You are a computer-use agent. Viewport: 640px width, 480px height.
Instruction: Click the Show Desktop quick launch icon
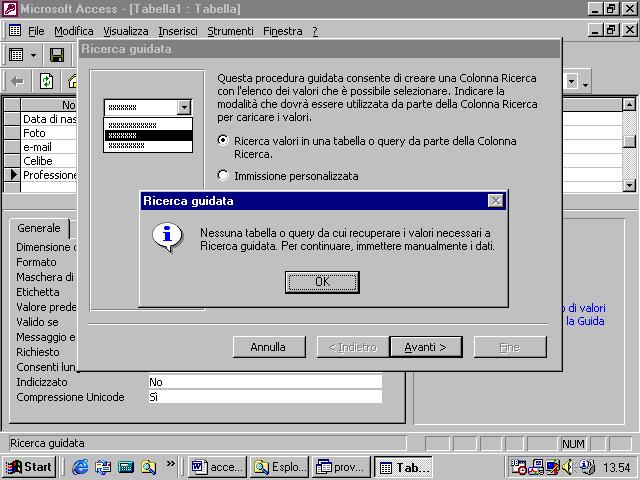[103, 467]
